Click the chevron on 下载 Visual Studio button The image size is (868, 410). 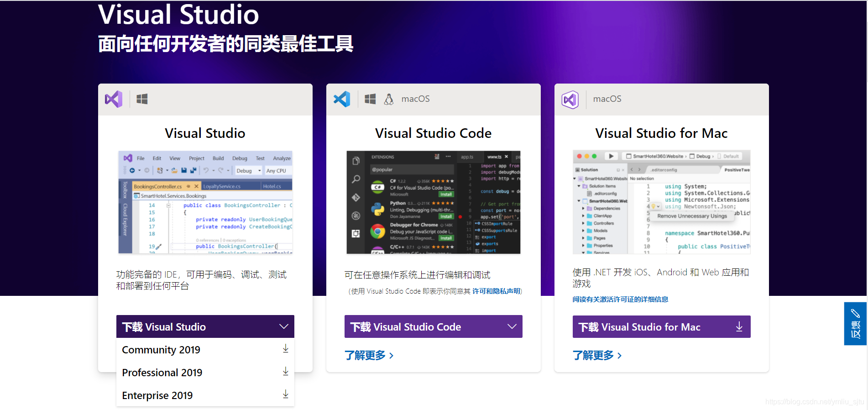tap(284, 326)
